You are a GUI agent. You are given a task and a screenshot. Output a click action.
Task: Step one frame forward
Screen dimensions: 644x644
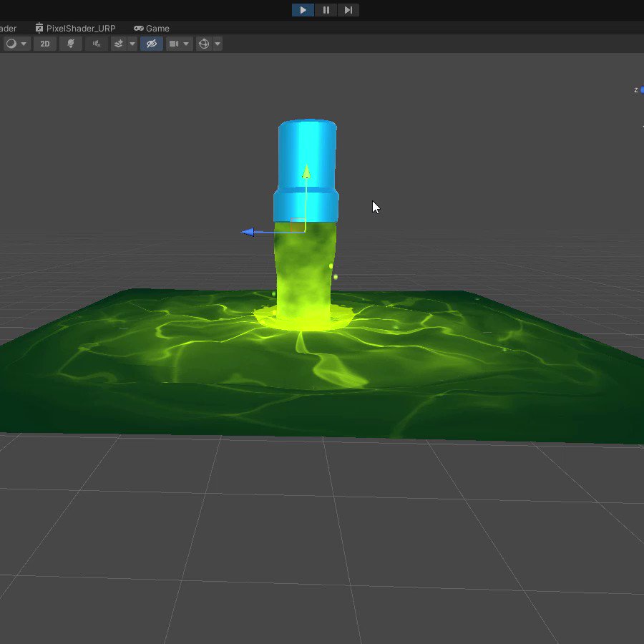(348, 9)
